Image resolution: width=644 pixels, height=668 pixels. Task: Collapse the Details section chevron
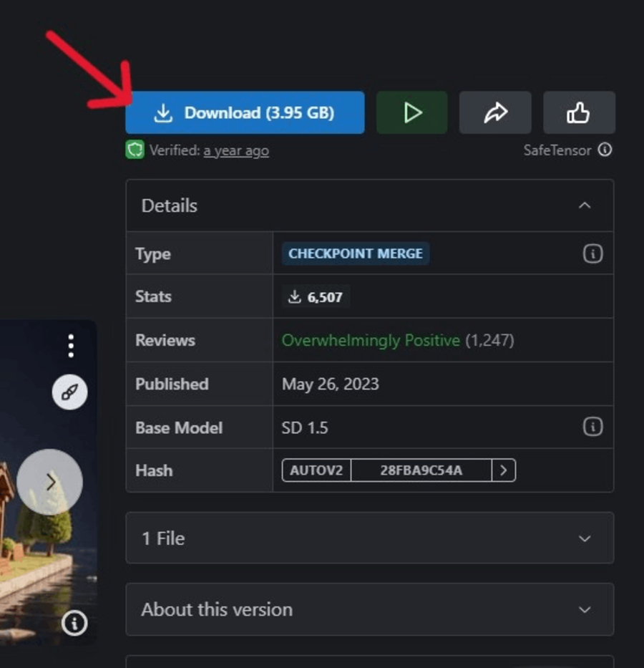pos(585,205)
